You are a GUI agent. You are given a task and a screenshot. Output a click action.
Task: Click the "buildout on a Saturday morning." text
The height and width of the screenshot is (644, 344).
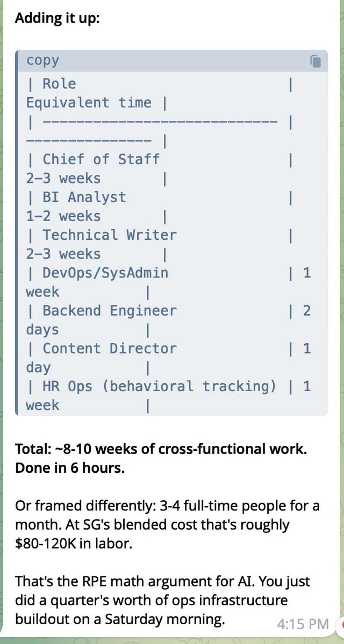click(x=120, y=619)
